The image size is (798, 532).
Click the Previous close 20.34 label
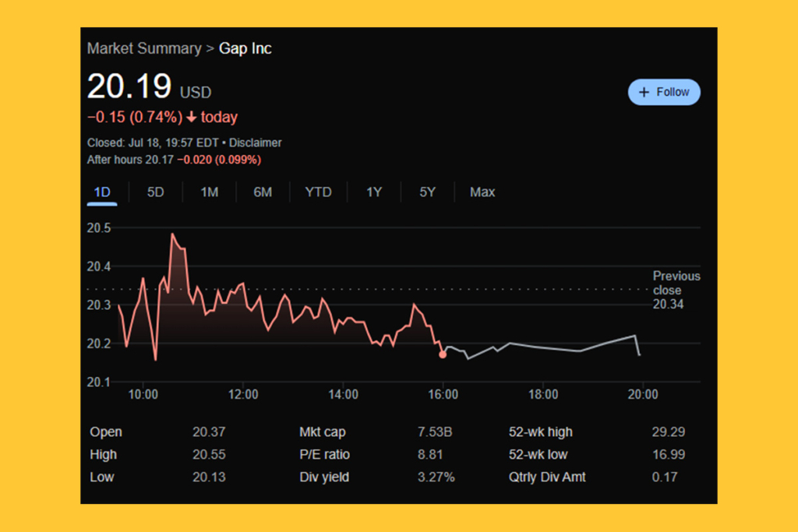pyautogui.click(x=675, y=290)
